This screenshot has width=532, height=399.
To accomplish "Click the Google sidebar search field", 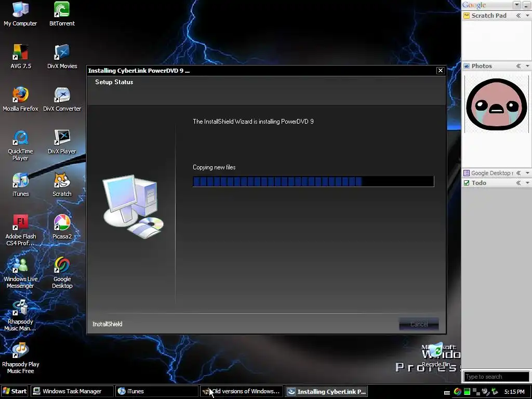I will (x=496, y=377).
